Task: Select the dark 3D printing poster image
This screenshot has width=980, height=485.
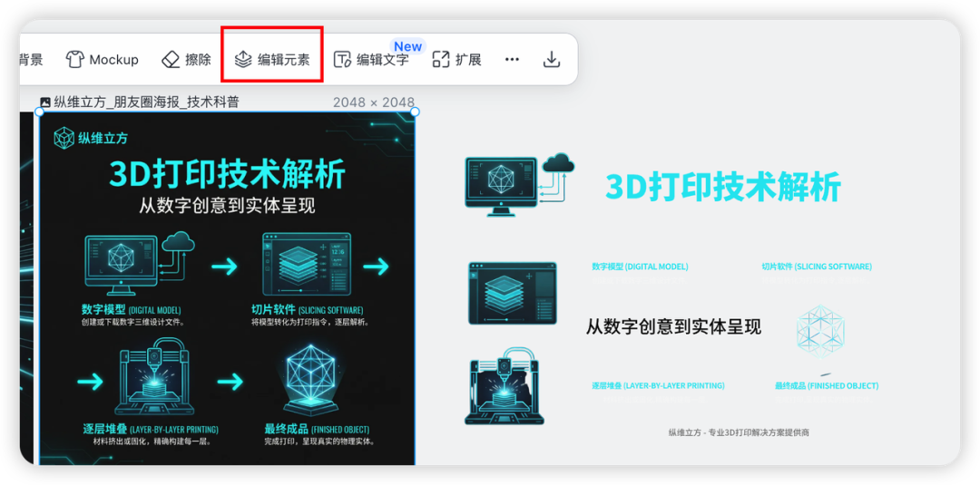Action: tap(225, 290)
